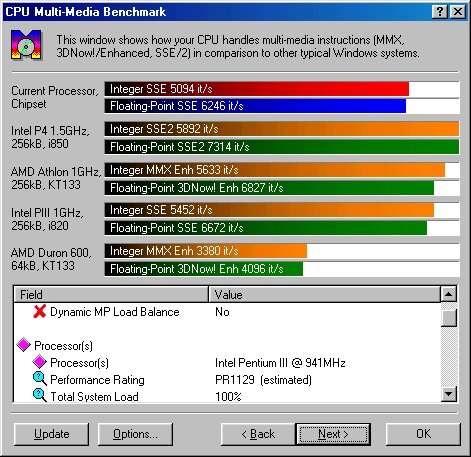Confirm with the OK button
471x457 pixels.
(423, 434)
